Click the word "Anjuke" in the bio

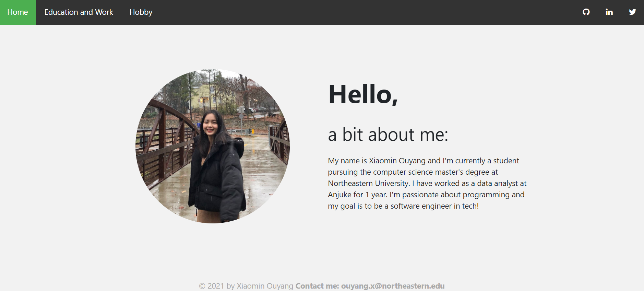pyautogui.click(x=339, y=195)
